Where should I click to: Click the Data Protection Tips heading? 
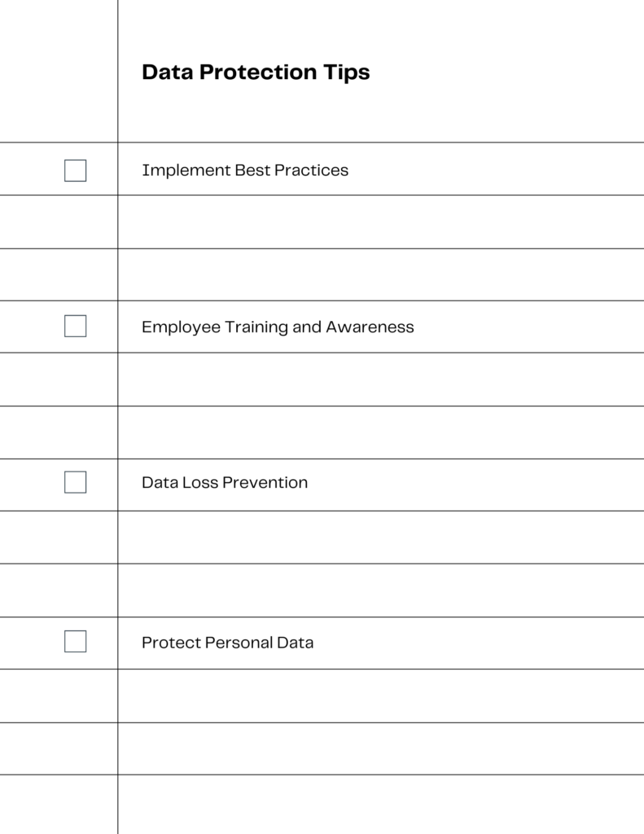[256, 72]
